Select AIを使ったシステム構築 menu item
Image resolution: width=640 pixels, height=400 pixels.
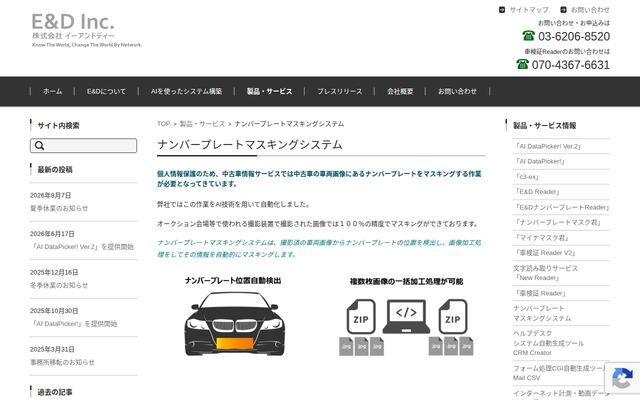pyautogui.click(x=187, y=91)
